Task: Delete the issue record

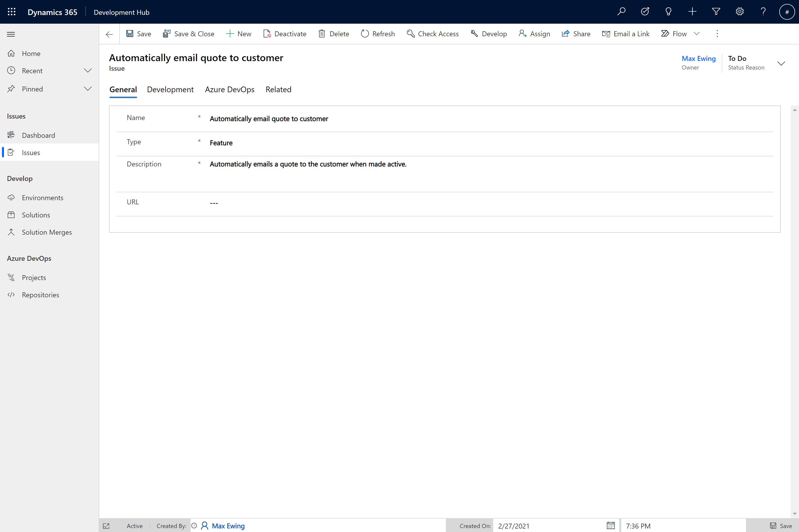Action: [x=334, y=34]
